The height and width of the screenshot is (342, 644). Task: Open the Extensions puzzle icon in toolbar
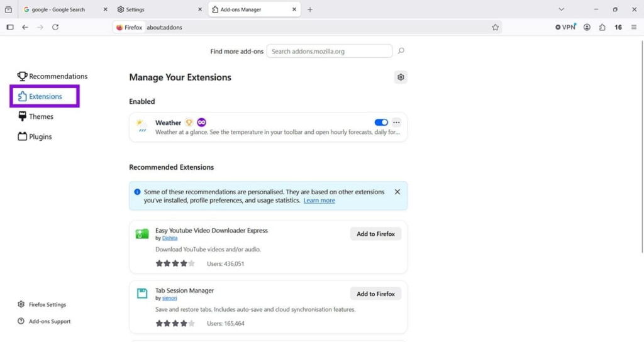602,27
